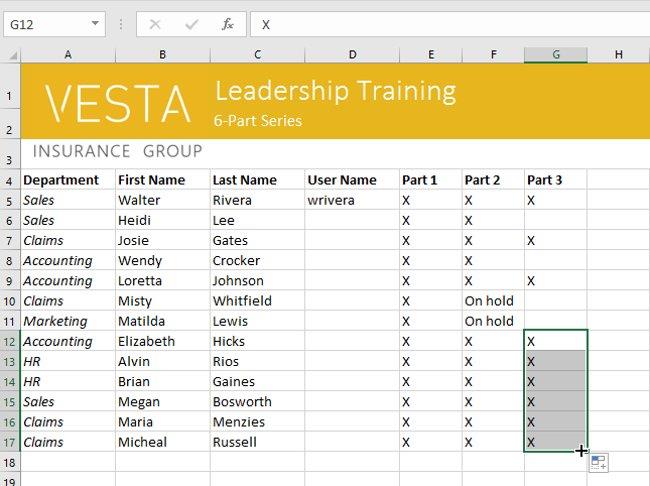This screenshot has height=486, width=650.
Task: Select column H header
Action: (x=618, y=55)
